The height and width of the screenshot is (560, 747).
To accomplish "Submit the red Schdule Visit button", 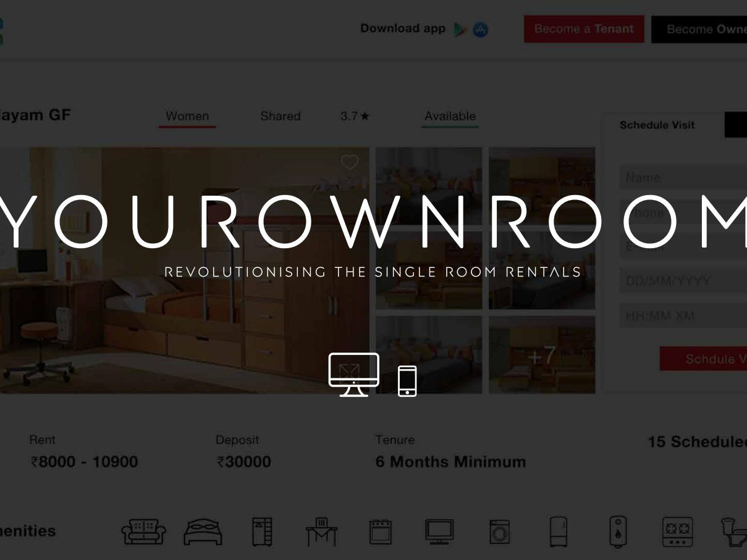I will point(703,359).
